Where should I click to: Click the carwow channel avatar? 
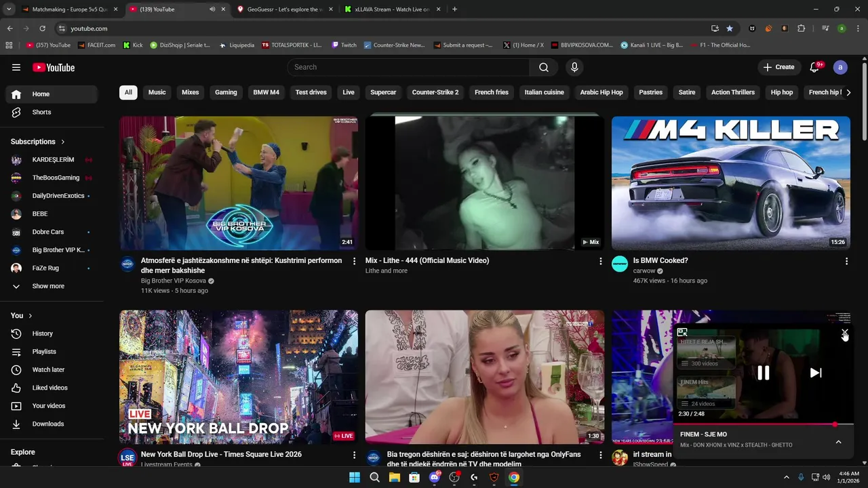click(x=620, y=264)
